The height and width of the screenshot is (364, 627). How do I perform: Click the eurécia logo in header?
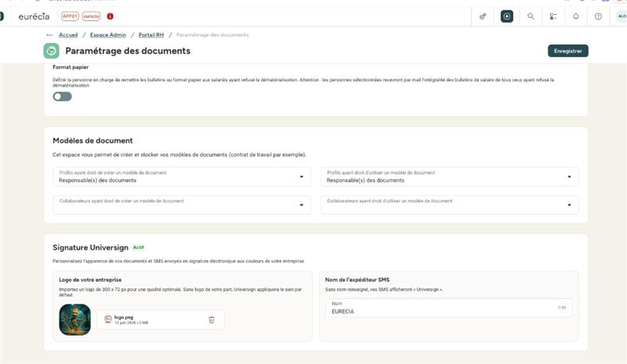34,16
